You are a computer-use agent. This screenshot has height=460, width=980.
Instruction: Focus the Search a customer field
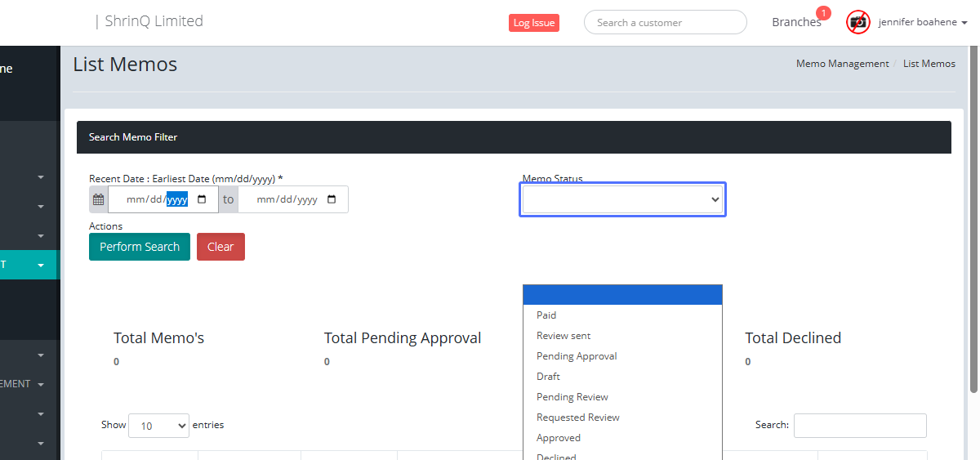(x=665, y=22)
